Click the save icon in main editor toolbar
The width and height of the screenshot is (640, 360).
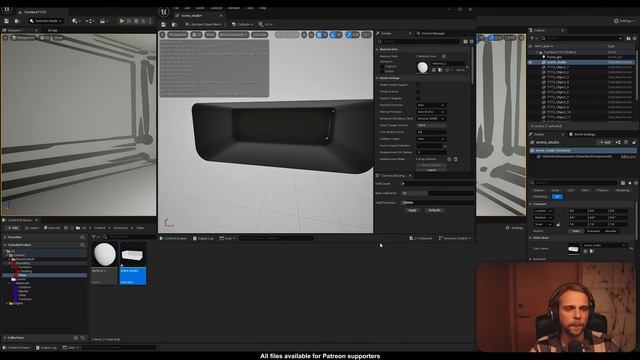(x=7, y=21)
